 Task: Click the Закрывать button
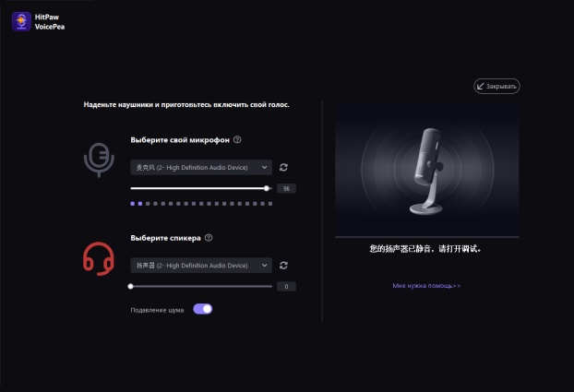[x=496, y=87]
